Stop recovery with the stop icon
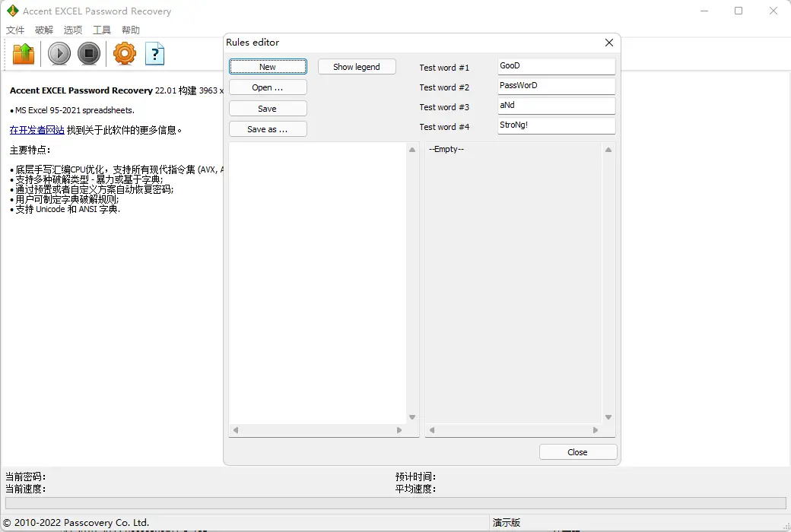The image size is (791, 532). tap(89, 53)
